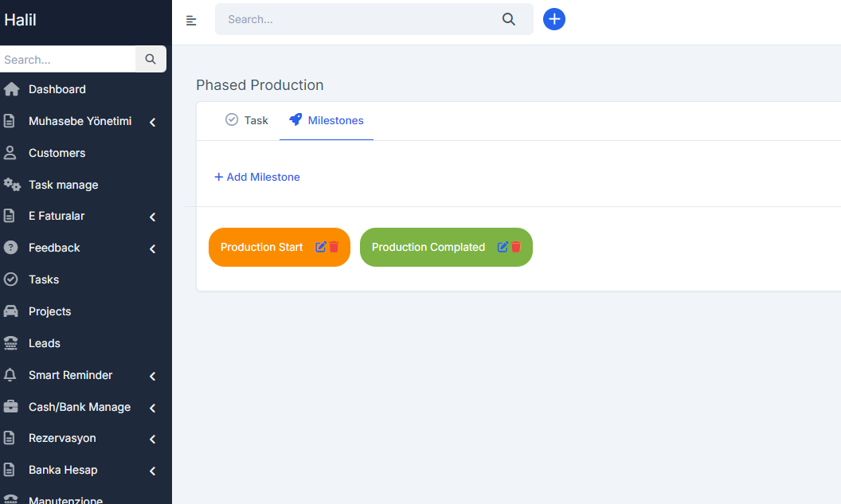Go to Task manage in sidebar

[63, 185]
